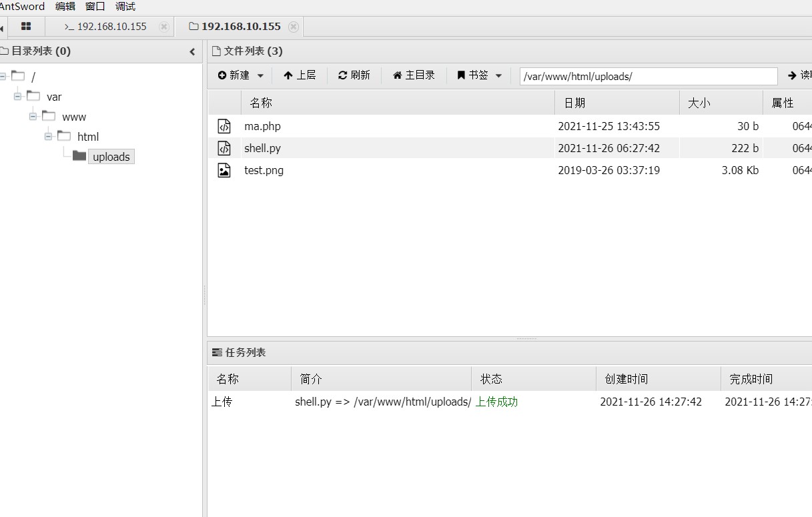Open the 调试 menu

(125, 7)
